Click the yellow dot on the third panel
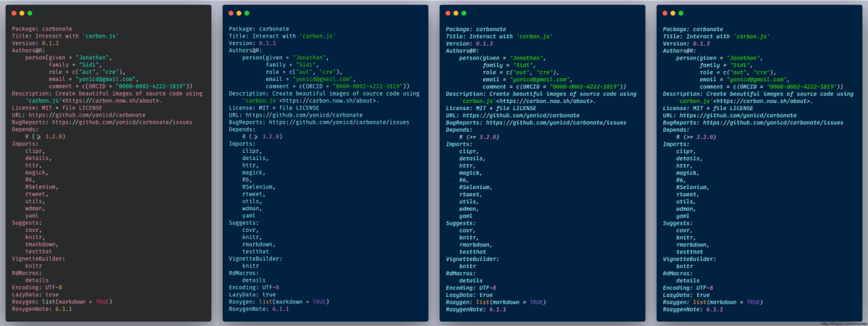The width and height of the screenshot is (868, 326). pos(456,13)
